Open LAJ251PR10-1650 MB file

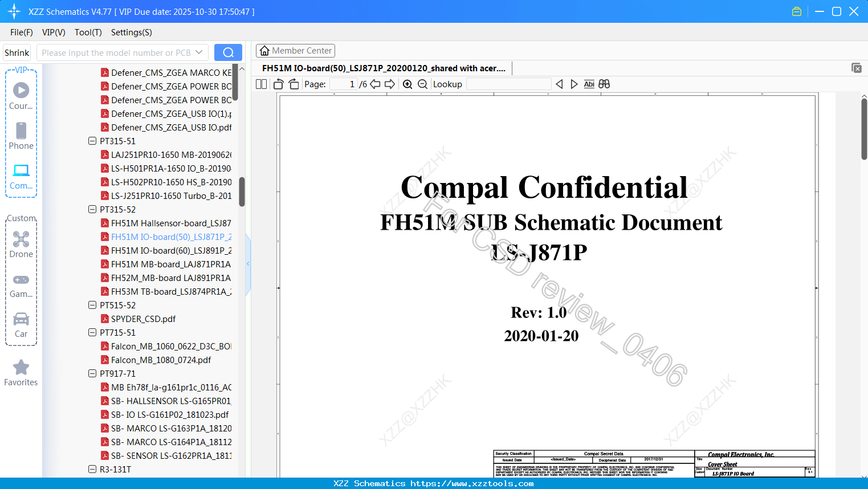tap(166, 154)
